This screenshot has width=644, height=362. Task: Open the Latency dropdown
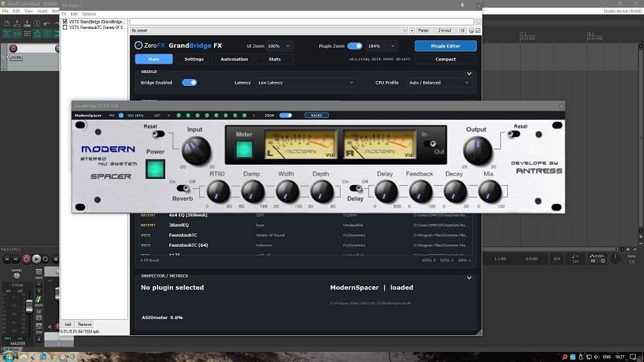pos(306,82)
